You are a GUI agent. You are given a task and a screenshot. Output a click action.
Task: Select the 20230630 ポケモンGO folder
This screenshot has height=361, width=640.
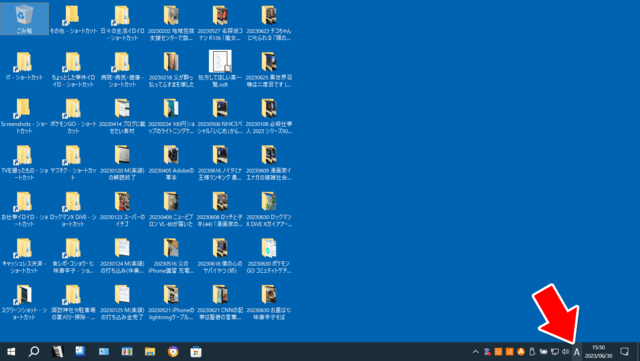coord(269,255)
